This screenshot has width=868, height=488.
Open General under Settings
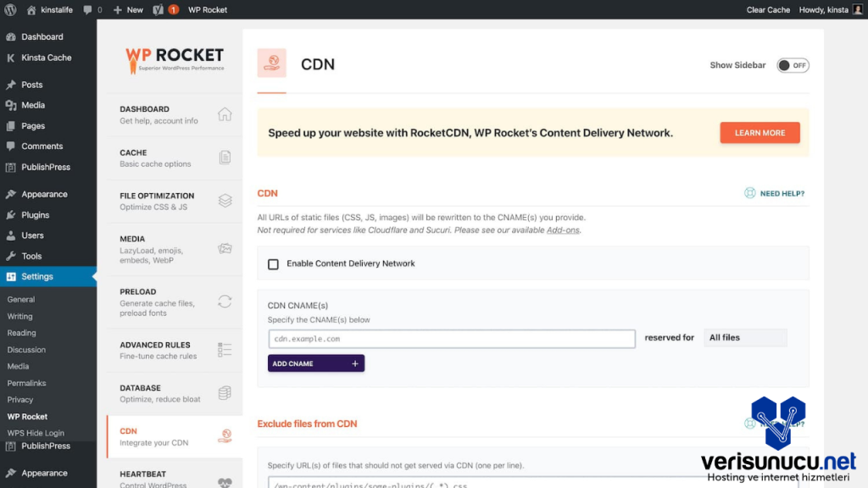tap(21, 299)
